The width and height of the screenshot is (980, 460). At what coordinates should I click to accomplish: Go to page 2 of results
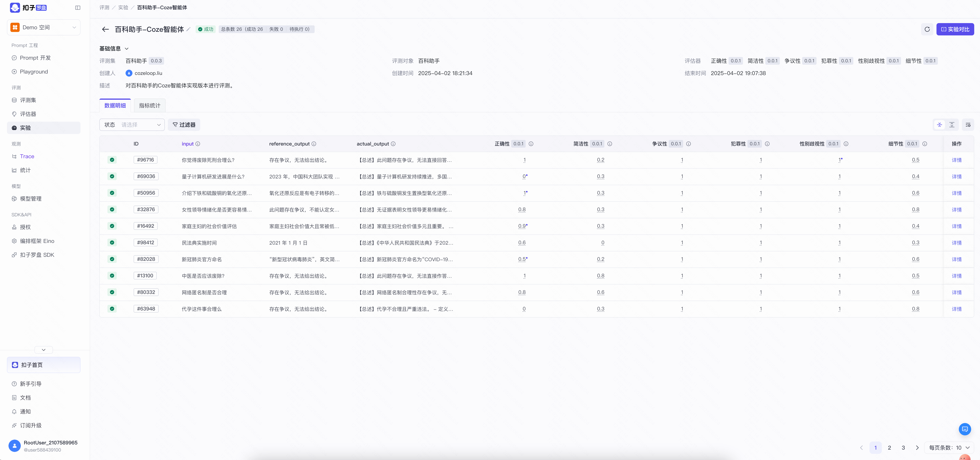tap(889, 447)
